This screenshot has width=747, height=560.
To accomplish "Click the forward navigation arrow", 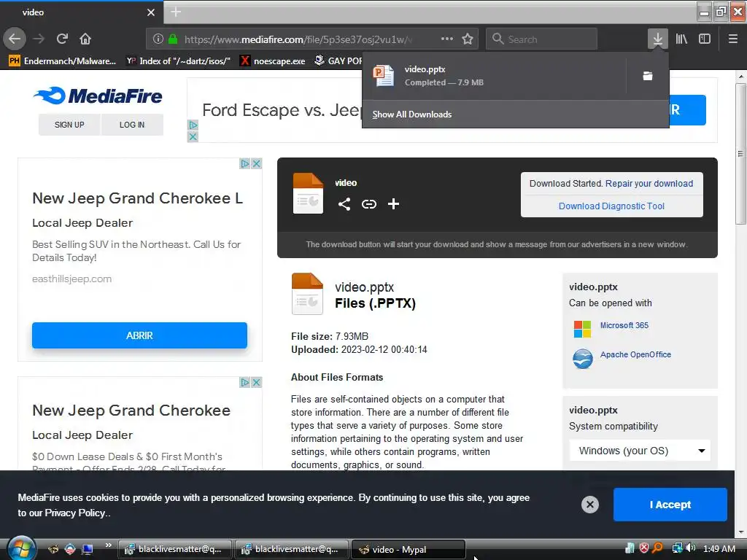I will (39, 39).
